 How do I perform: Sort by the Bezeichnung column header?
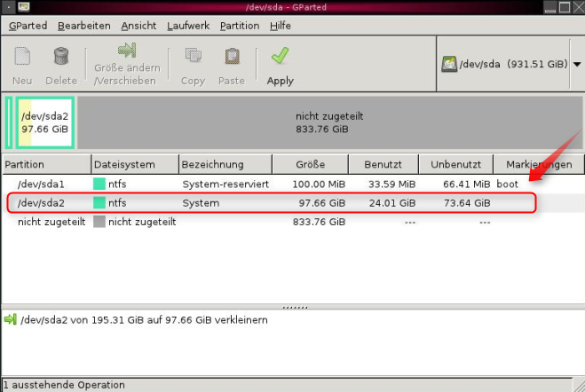coord(225,164)
